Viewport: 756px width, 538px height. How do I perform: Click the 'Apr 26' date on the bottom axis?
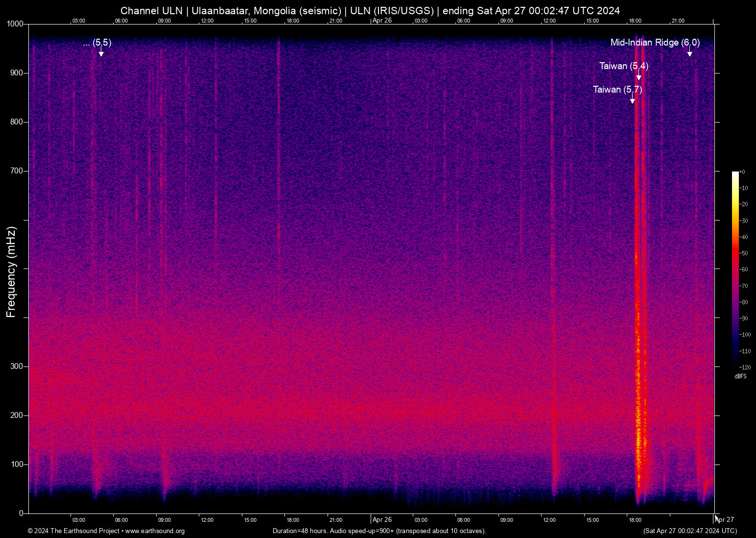click(x=382, y=519)
